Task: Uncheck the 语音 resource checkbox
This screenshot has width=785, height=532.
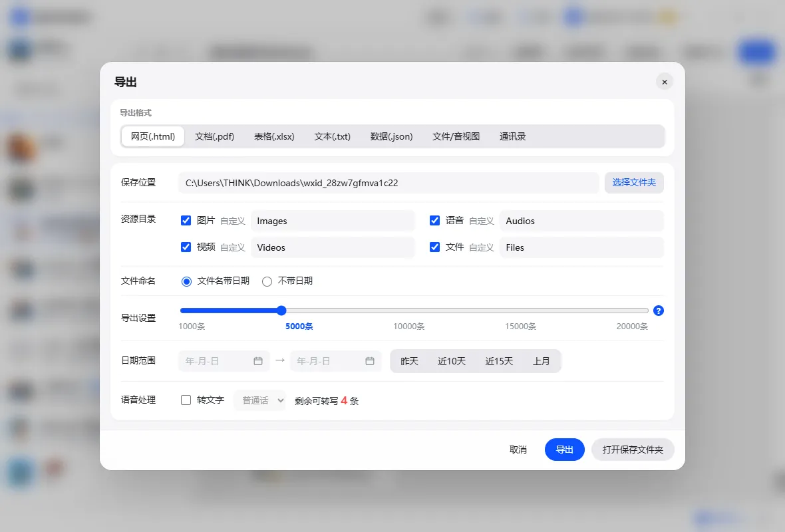Action: (x=434, y=221)
